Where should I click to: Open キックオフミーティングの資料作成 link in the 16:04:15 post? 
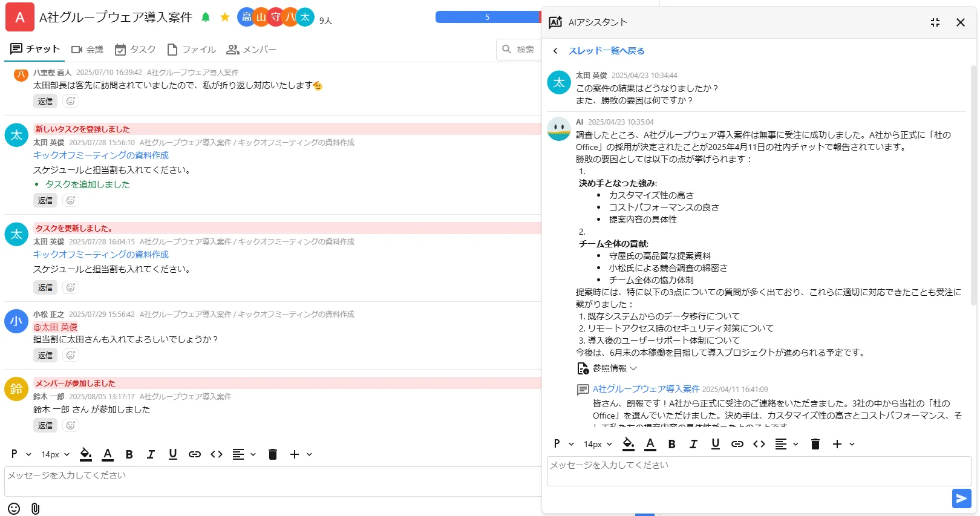(x=101, y=255)
